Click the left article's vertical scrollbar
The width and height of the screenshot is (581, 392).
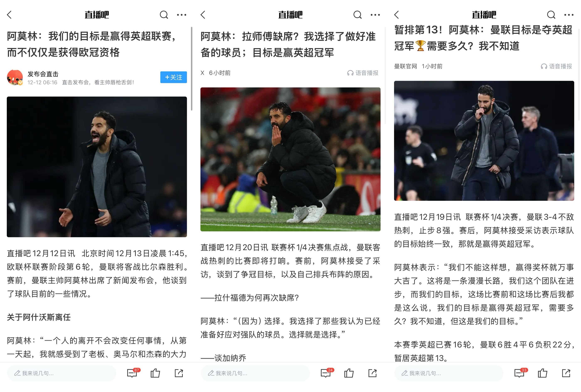[192, 69]
